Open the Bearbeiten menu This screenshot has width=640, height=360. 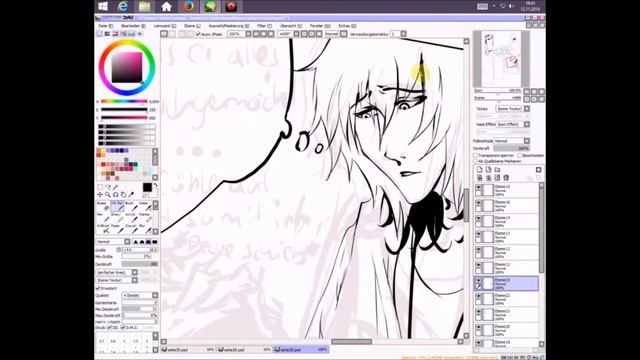pos(133,26)
